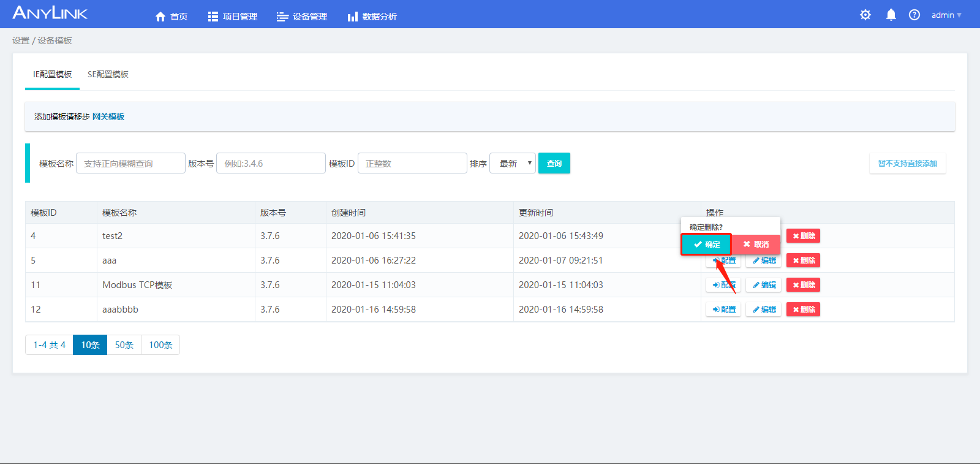
Task: Open the help question mark icon
Action: coord(914,15)
